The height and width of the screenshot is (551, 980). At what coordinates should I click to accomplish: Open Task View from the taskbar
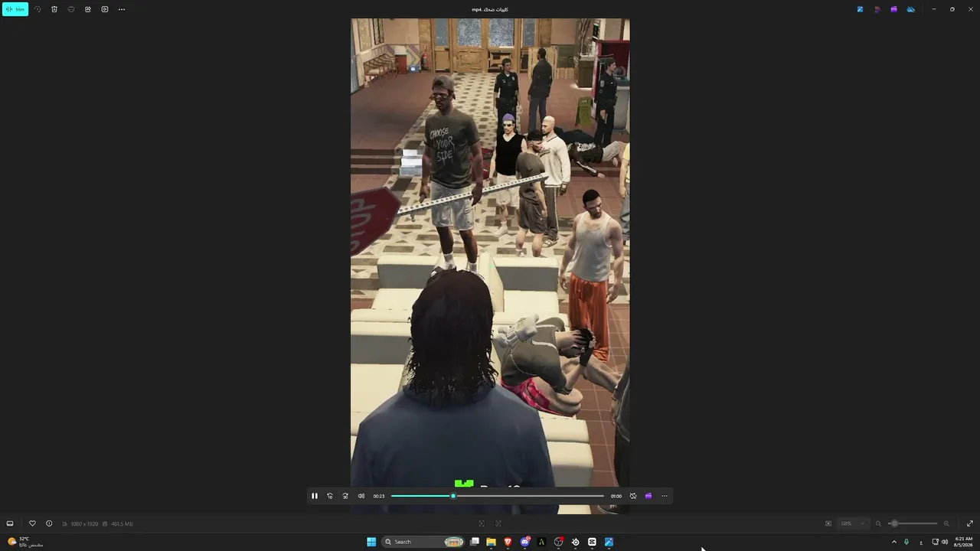tap(475, 542)
